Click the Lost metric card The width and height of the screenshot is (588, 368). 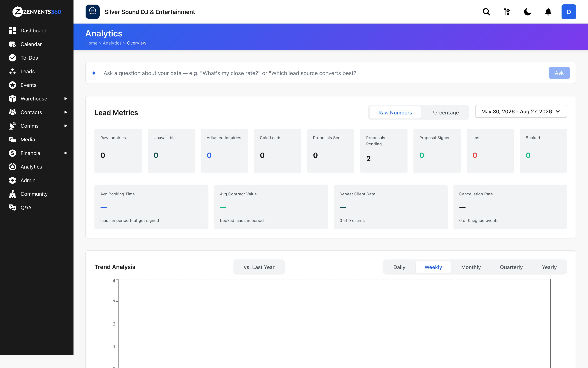490,151
